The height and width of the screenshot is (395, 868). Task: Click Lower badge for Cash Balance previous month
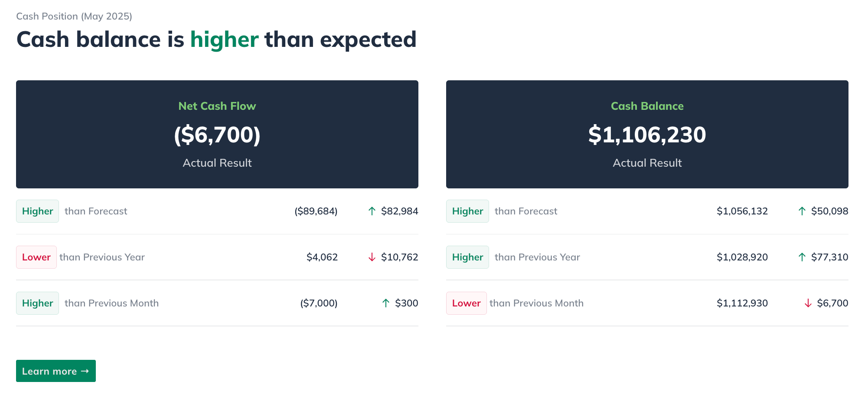point(466,303)
